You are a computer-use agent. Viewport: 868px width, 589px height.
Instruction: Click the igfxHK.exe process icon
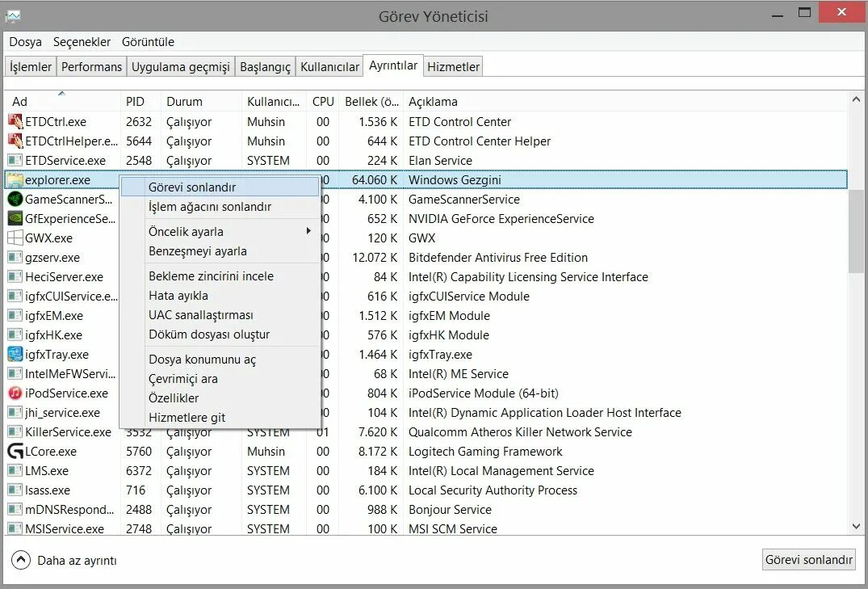[15, 334]
